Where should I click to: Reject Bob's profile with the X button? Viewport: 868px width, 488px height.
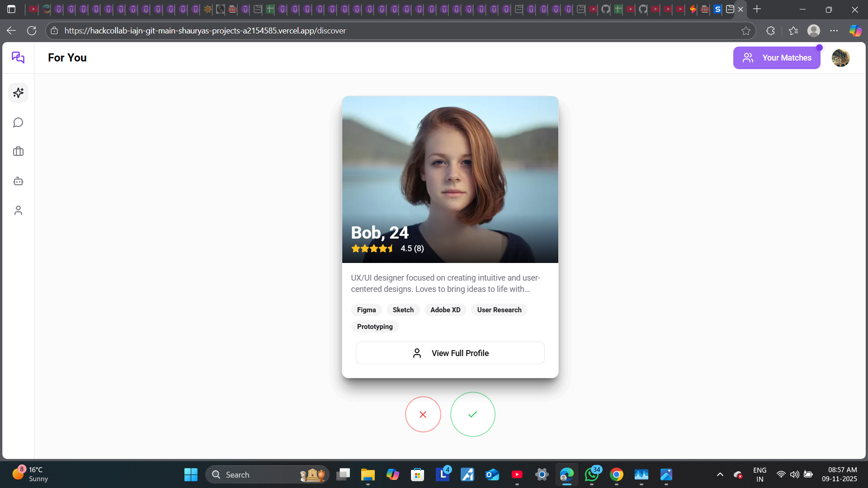[x=423, y=414]
